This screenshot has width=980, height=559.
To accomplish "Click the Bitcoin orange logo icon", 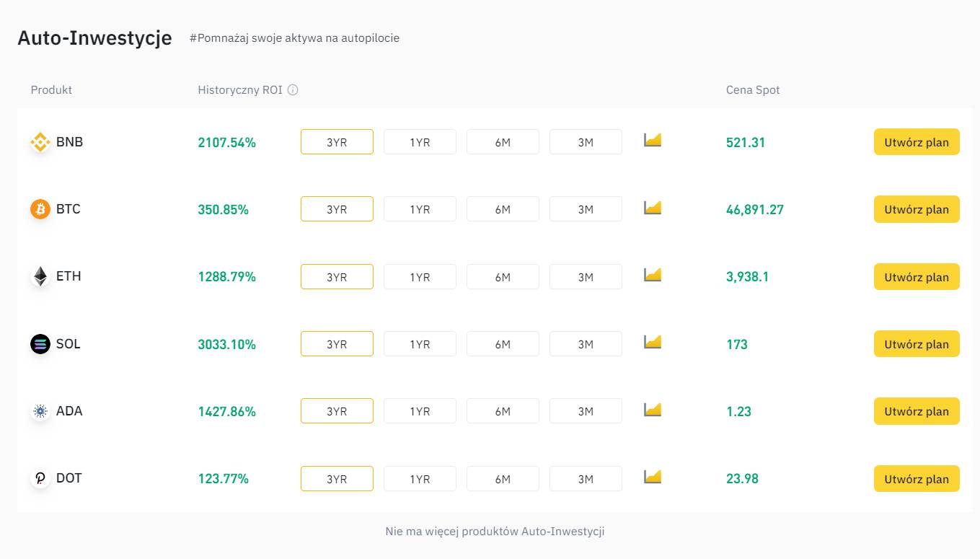I will click(40, 209).
